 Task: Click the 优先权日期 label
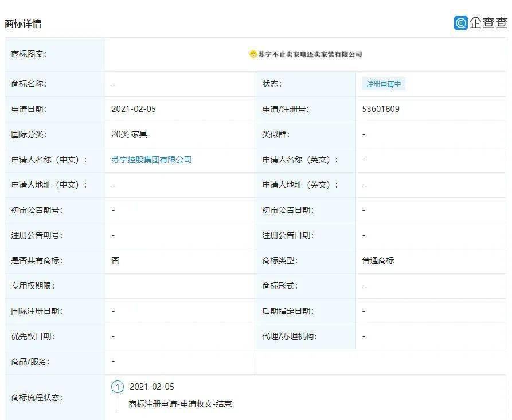click(x=33, y=336)
